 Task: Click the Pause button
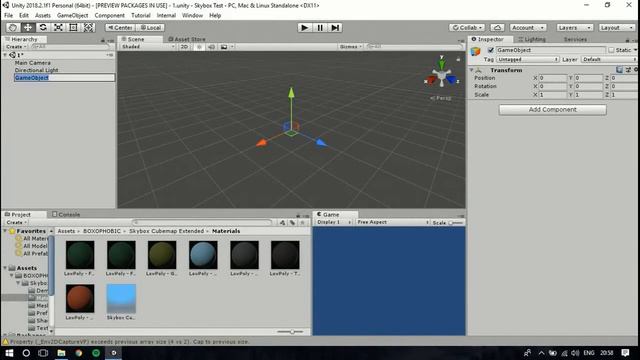tap(320, 27)
